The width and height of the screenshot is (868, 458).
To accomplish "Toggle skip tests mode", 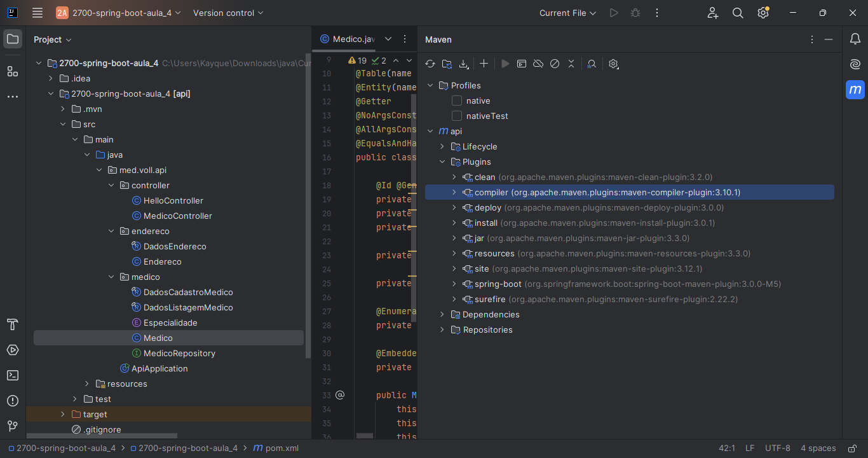I will point(555,64).
